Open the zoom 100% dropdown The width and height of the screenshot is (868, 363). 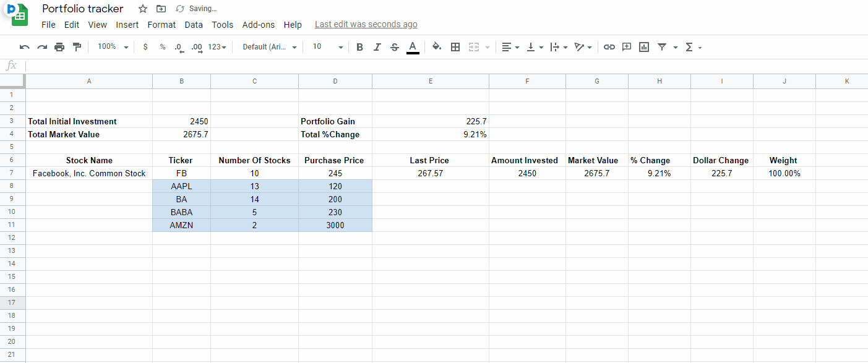pos(113,47)
